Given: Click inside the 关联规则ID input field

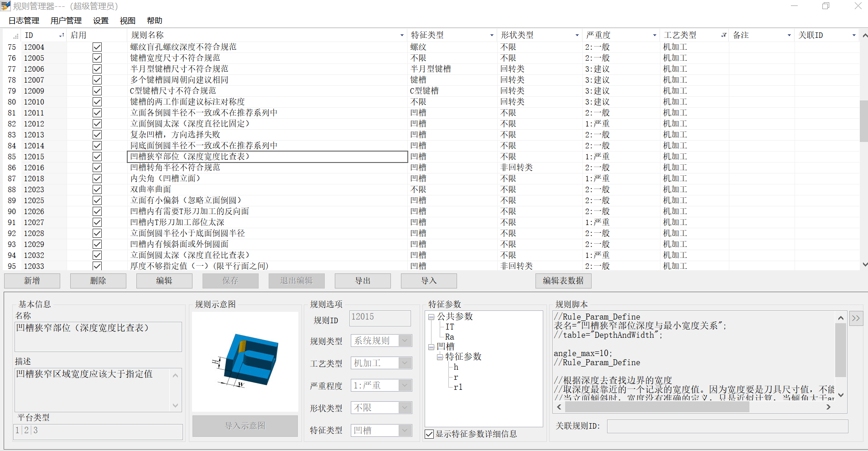Looking at the screenshot, I should point(728,426).
